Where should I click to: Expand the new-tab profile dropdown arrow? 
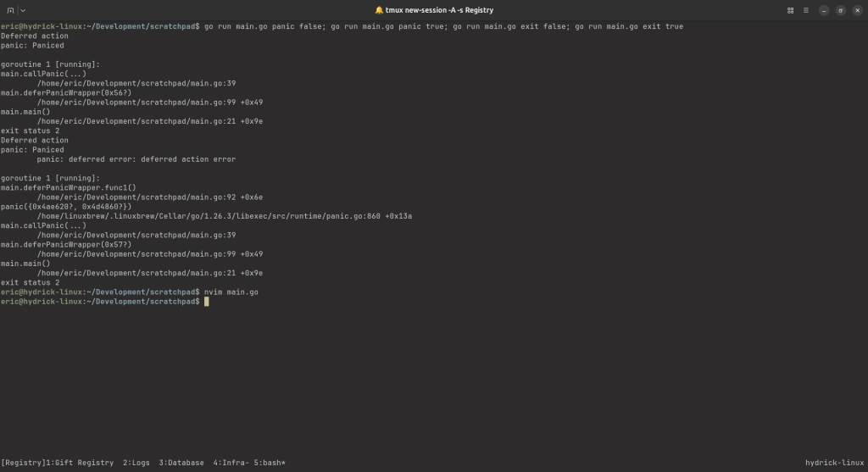click(x=23, y=10)
